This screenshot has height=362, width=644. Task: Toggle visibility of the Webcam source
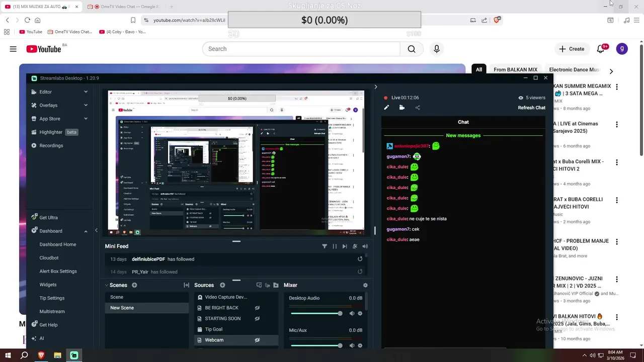257,340
